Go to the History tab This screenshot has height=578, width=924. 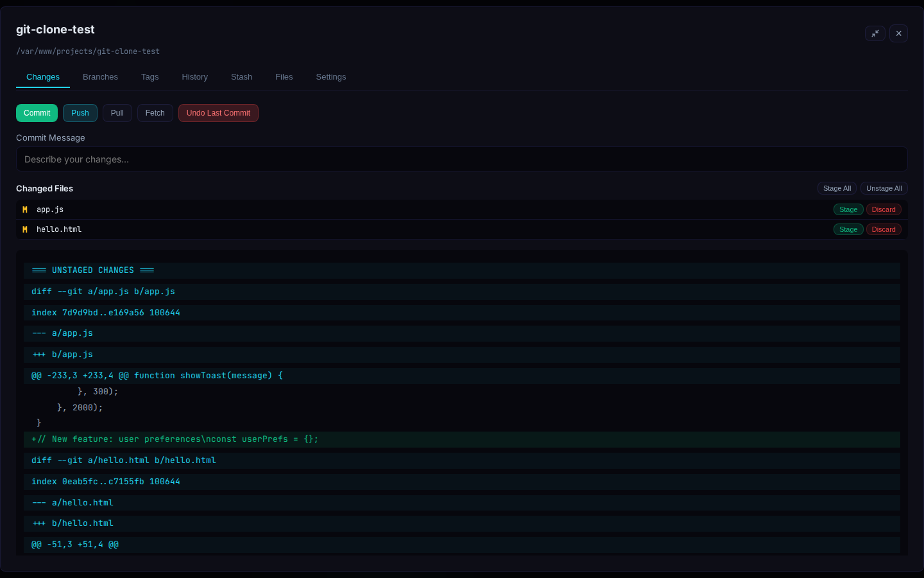click(194, 77)
